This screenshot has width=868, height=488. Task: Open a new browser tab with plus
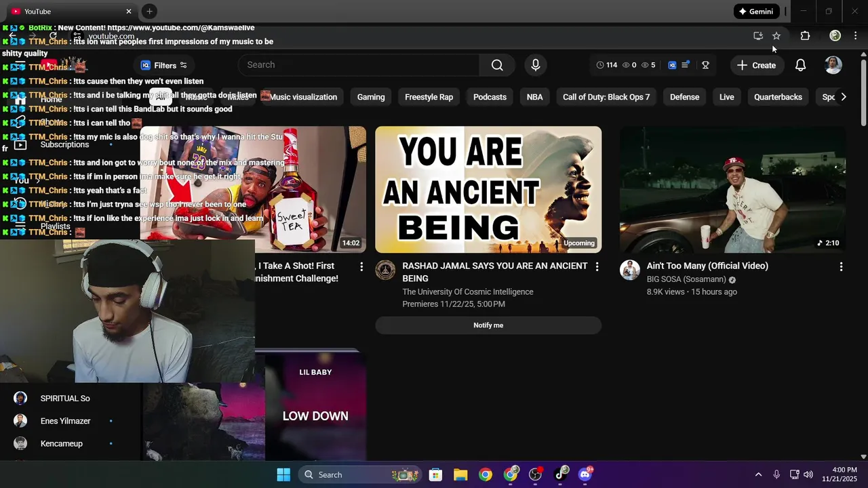[x=149, y=11]
